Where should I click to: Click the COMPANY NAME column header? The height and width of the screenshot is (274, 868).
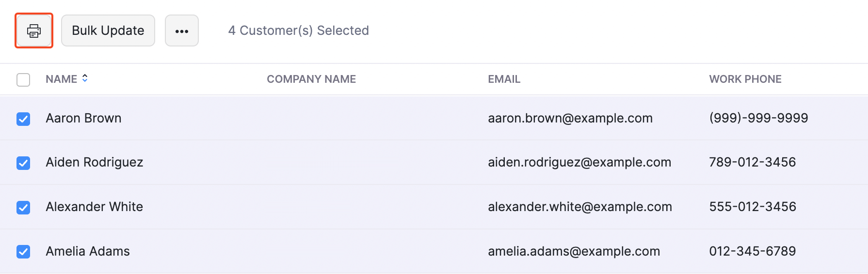click(311, 79)
